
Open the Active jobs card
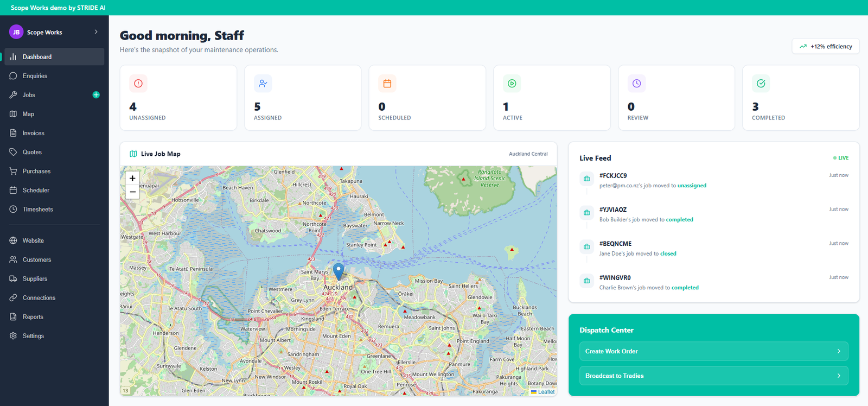pyautogui.click(x=552, y=98)
